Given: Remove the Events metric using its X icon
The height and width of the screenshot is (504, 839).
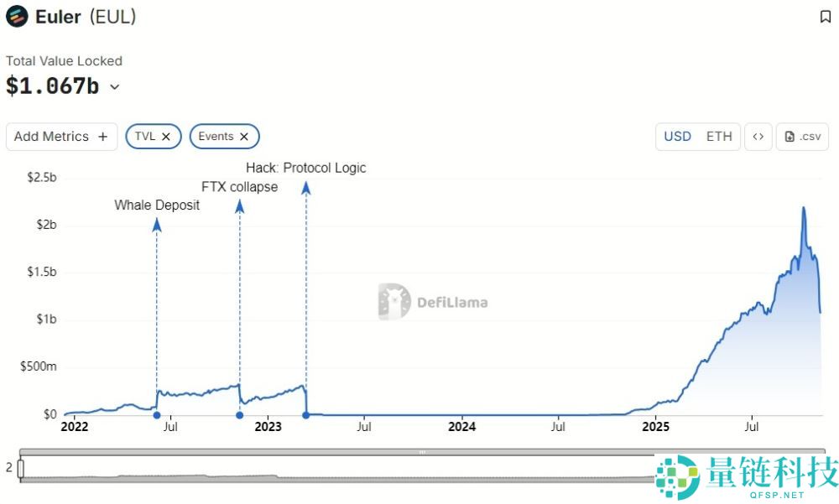Looking at the screenshot, I should click(244, 136).
